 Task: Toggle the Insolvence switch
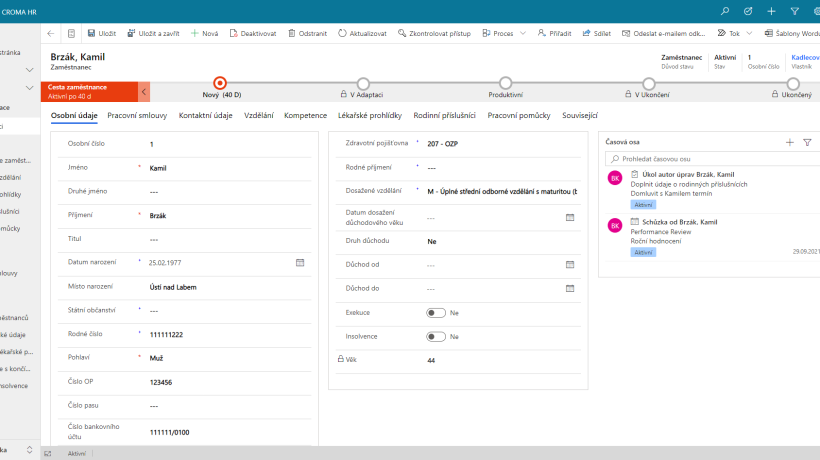pos(436,337)
